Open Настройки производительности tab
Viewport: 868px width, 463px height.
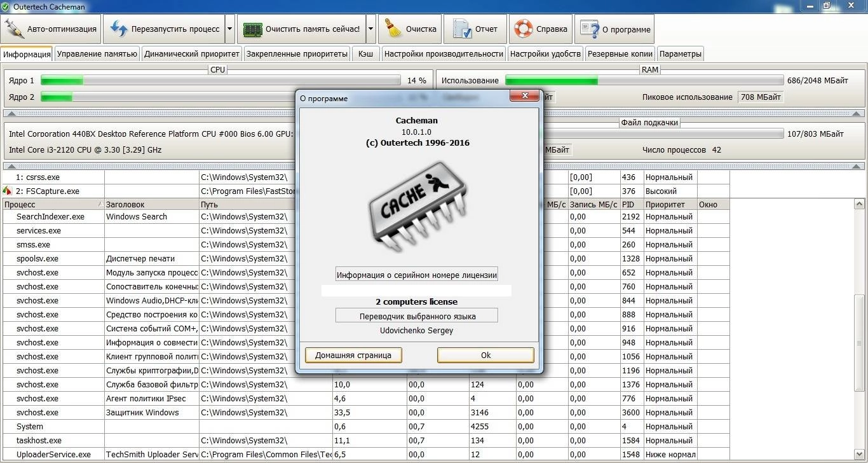pyautogui.click(x=444, y=54)
